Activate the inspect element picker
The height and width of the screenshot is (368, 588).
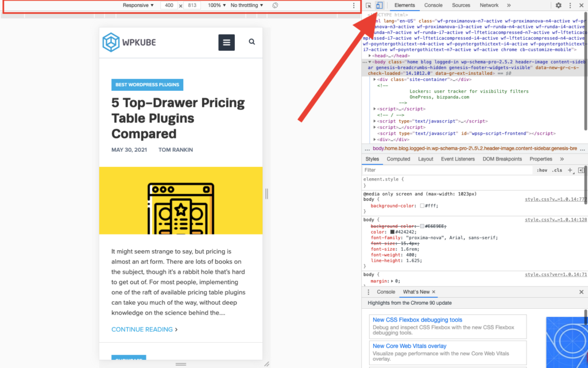point(369,5)
